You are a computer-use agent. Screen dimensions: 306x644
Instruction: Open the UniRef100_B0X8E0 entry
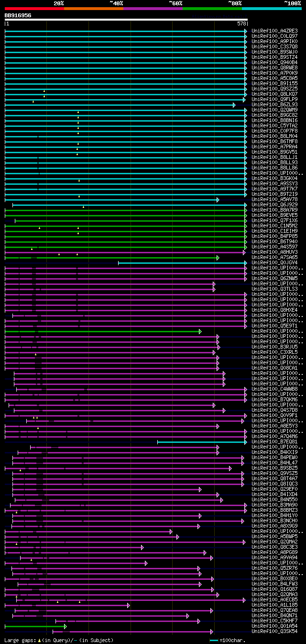tap(274, 578)
